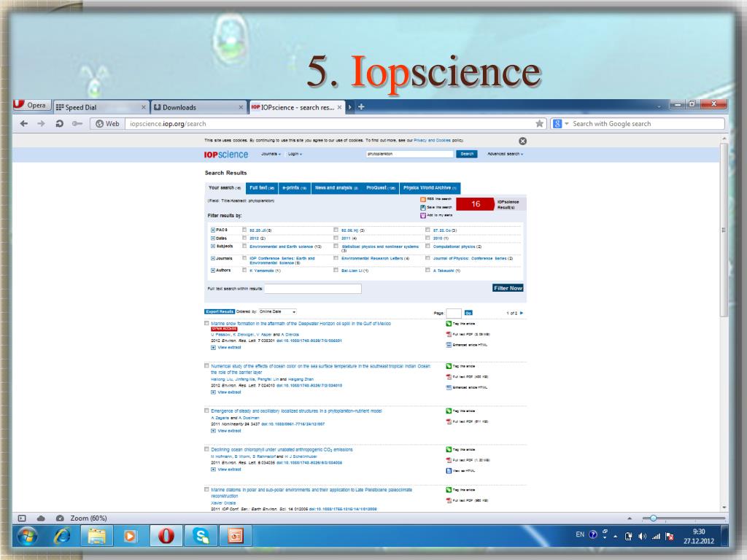Expand the Authors filter group

tap(213, 271)
